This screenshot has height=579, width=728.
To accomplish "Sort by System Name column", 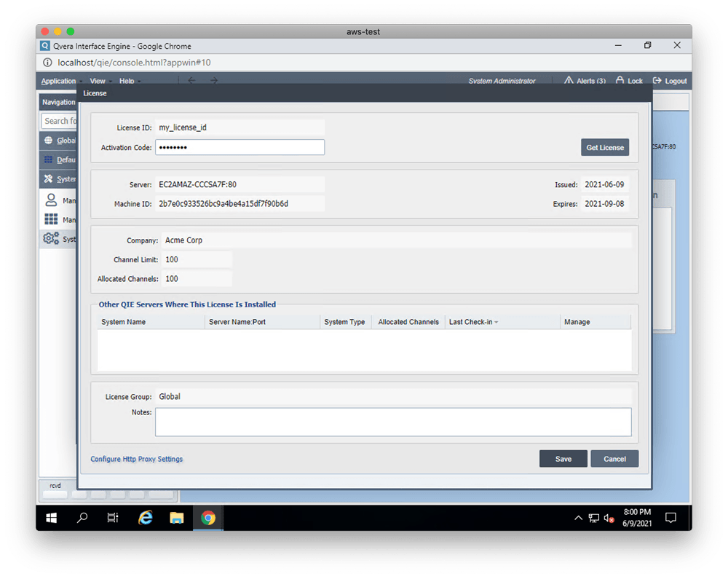I will tap(151, 322).
